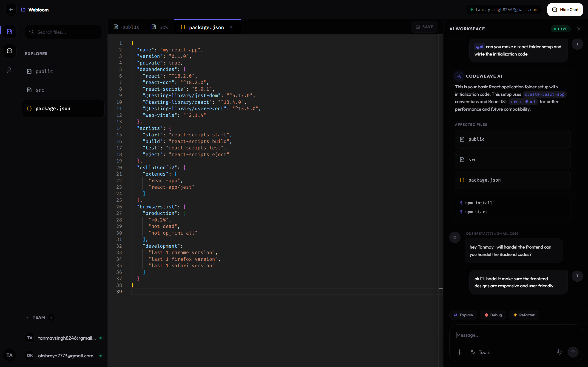Screen dimensions: 588x367
Task: Click the OK avatar in team list
Action: (30, 356)
